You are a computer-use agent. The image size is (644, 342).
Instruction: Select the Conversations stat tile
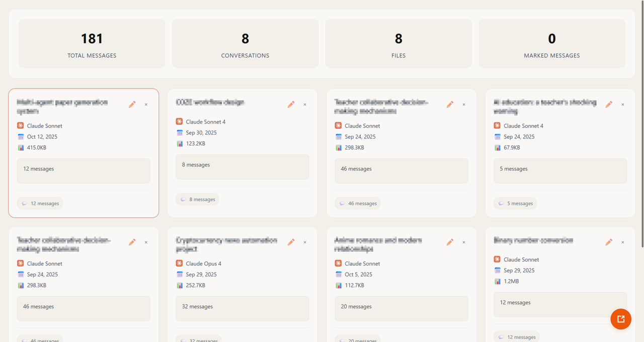(x=245, y=43)
